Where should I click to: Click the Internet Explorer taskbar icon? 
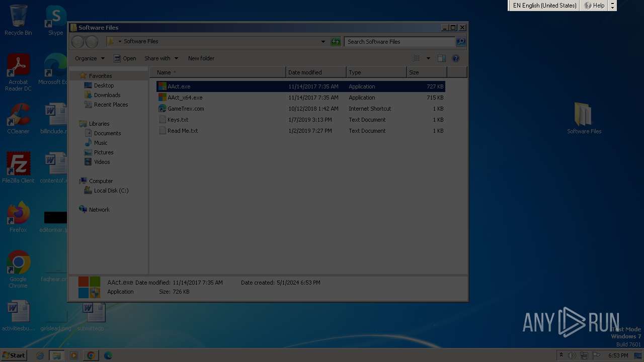[x=40, y=355]
